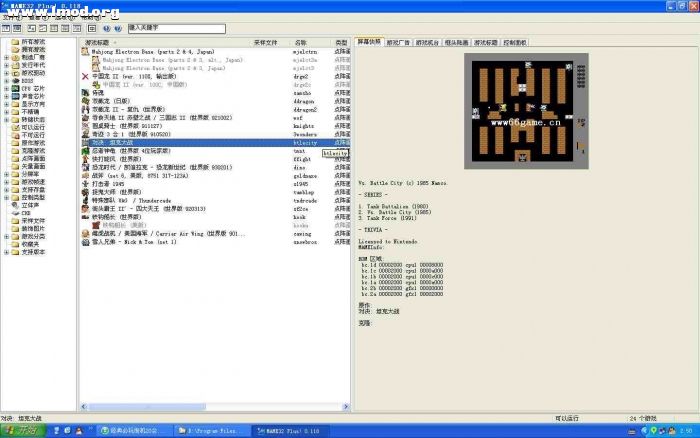
Task: Click the keyword search input field
Action: click(189, 30)
